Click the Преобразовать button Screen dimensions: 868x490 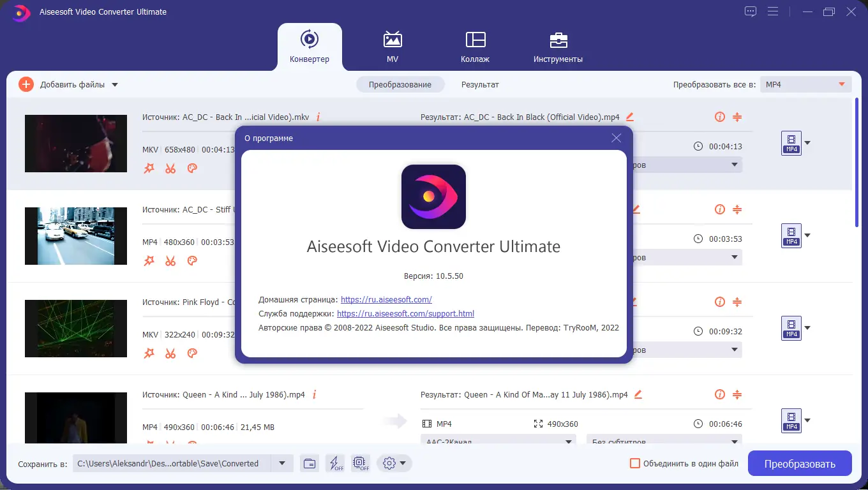pos(800,464)
